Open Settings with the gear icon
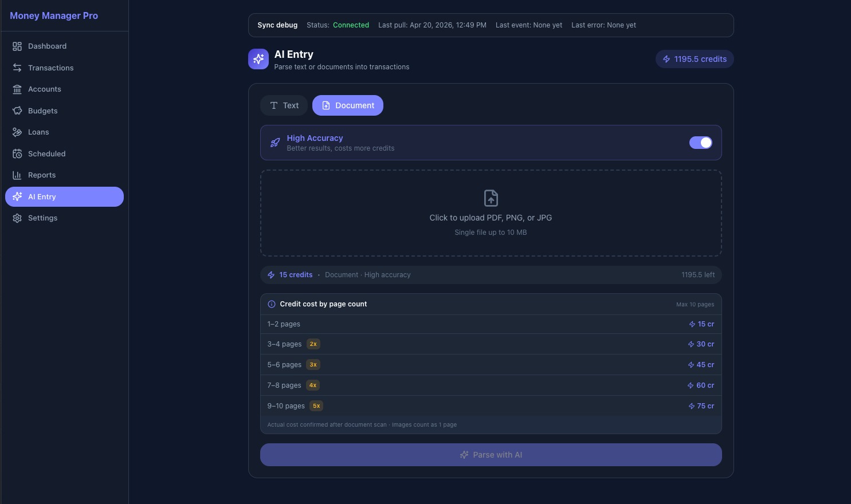Viewport: 851px width, 504px height. [x=17, y=218]
